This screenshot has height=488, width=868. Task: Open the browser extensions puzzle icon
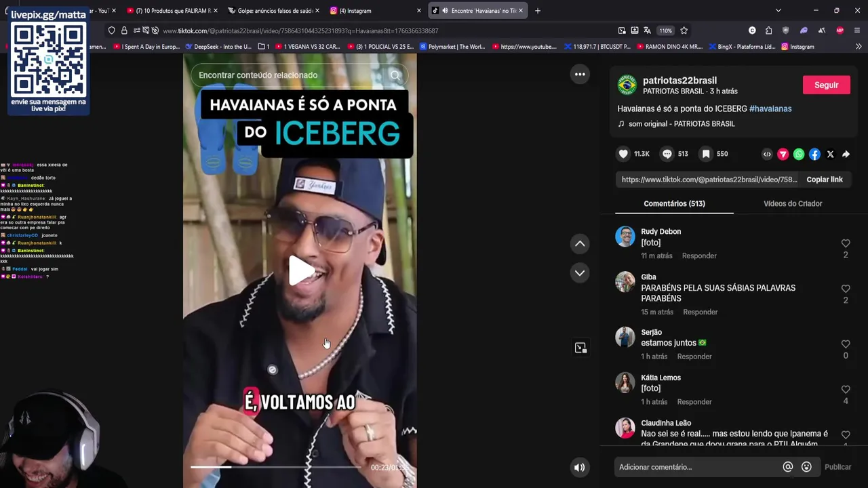tap(768, 30)
